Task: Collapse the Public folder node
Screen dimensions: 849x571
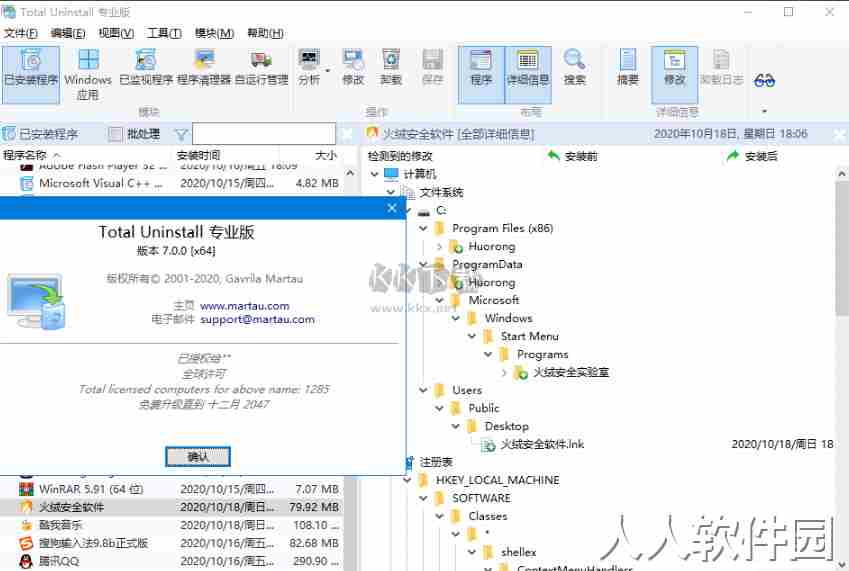Action: [439, 408]
